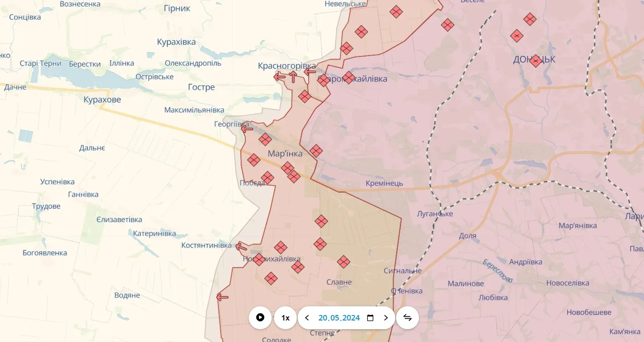Advance to the next date
This screenshot has width=644, height=342.
(386, 317)
